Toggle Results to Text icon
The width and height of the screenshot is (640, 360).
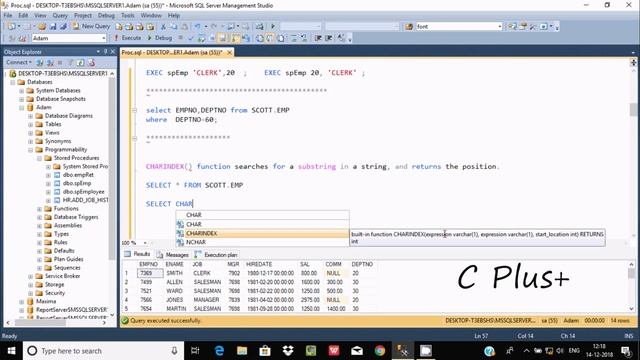[260, 38]
